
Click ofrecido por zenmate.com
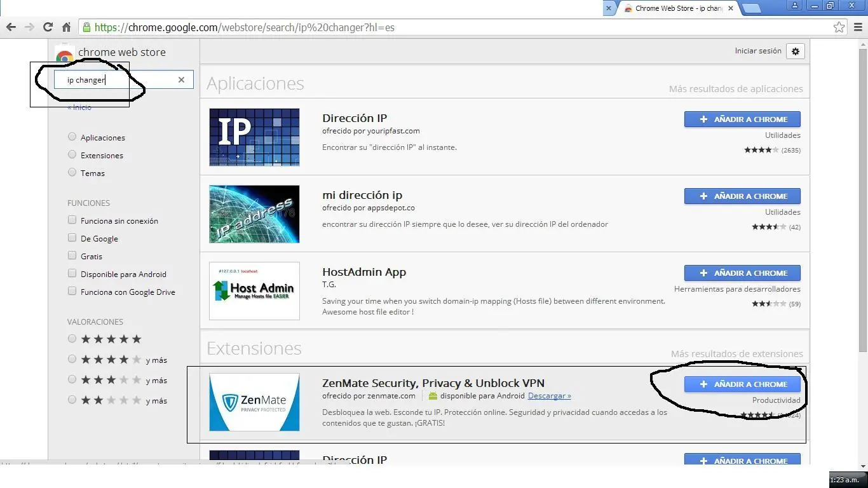pos(369,396)
